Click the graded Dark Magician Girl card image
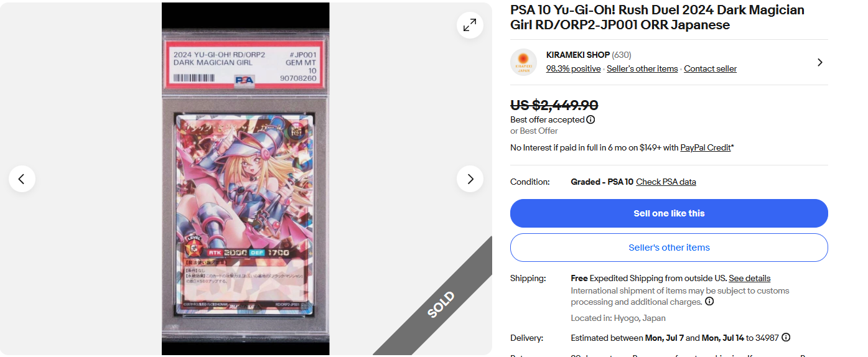 click(x=246, y=179)
